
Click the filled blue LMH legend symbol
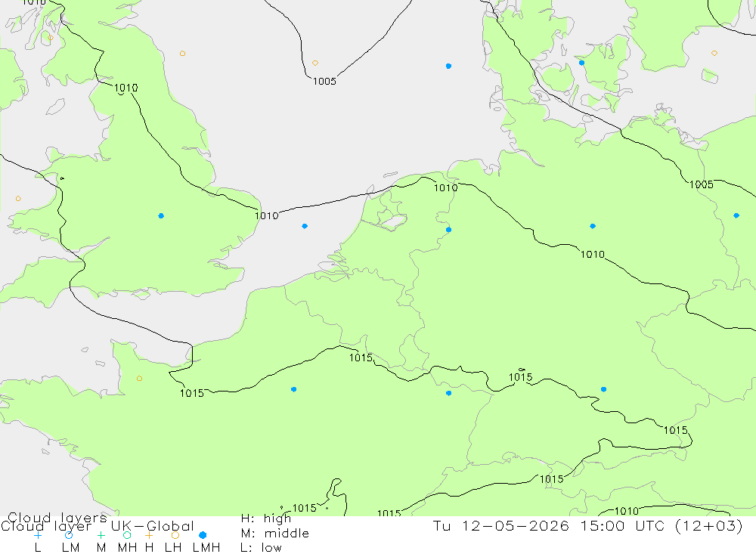click(203, 535)
